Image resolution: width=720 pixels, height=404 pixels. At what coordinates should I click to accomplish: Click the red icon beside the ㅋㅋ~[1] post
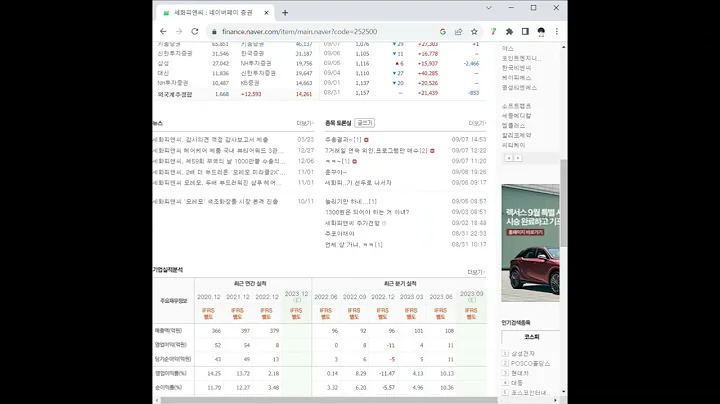[354, 162]
